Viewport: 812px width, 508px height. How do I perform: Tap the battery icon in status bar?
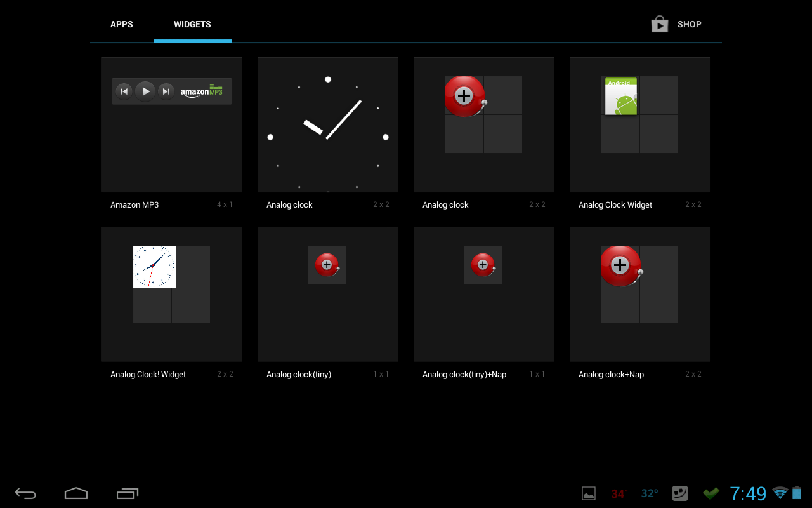point(797,493)
